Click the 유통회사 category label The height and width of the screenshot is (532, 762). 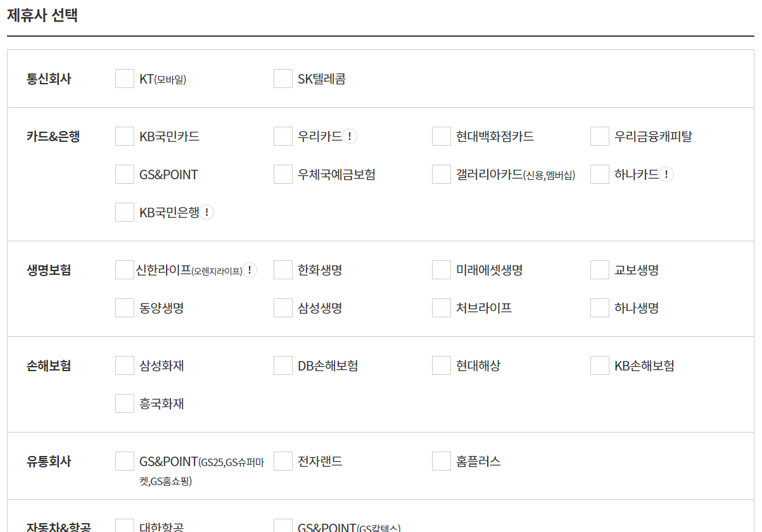[49, 461]
